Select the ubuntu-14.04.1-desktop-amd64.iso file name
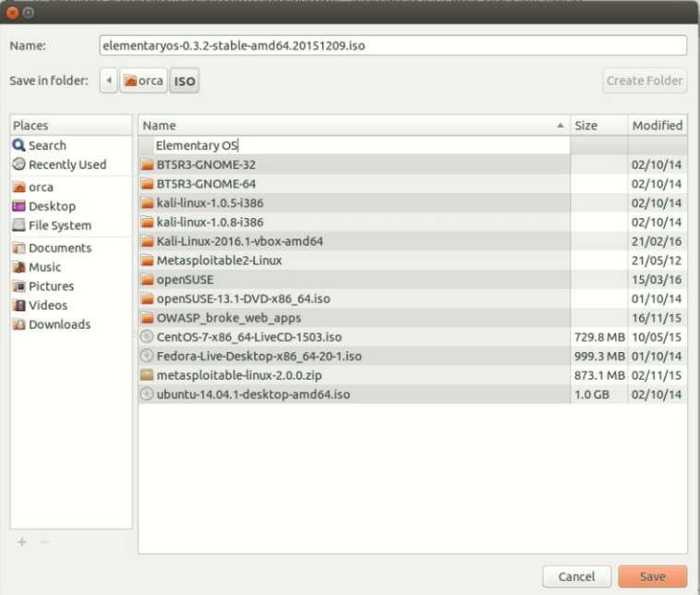Viewport: 700px width, 595px height. [x=253, y=395]
